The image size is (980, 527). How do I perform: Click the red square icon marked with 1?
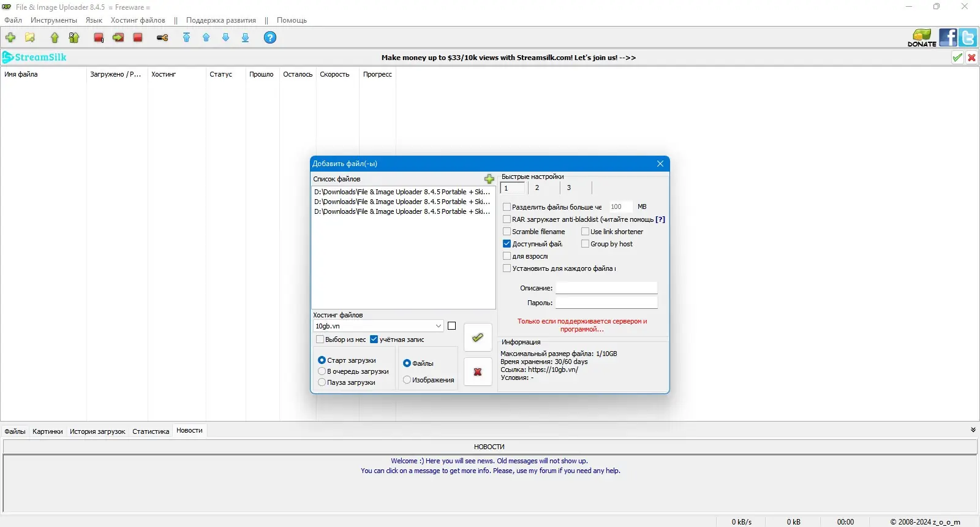click(99, 37)
